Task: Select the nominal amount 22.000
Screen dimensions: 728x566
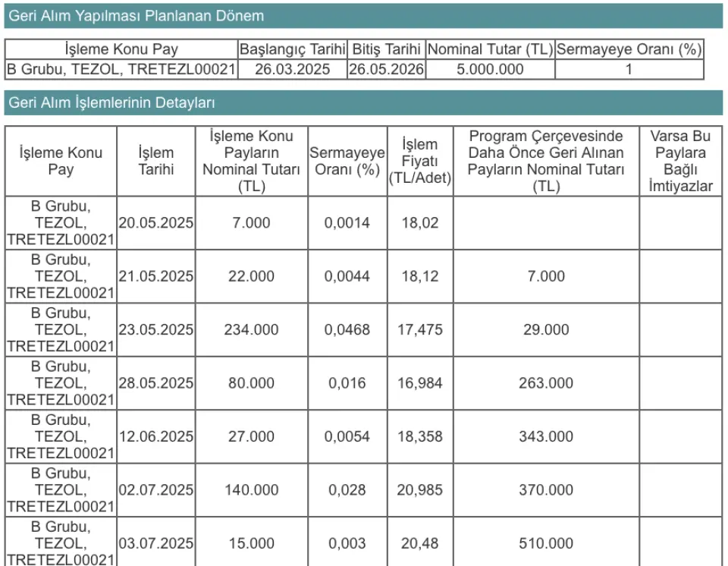Action: (x=252, y=276)
